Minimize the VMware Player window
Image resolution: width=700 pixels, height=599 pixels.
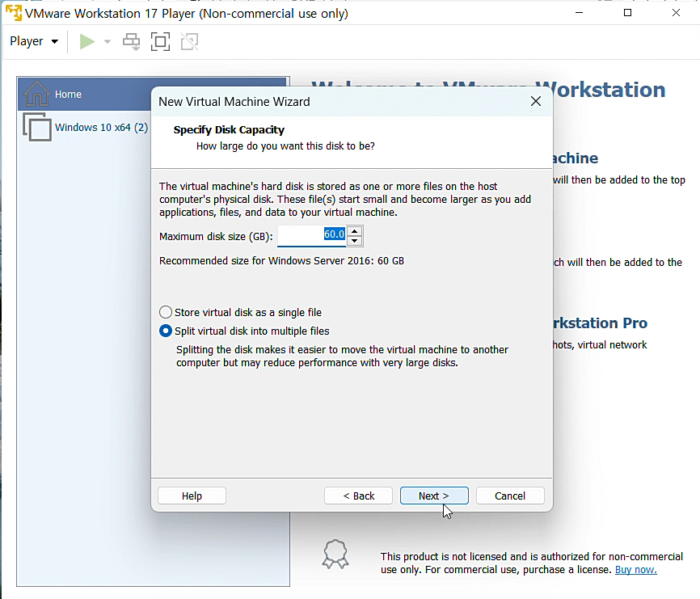pyautogui.click(x=579, y=13)
